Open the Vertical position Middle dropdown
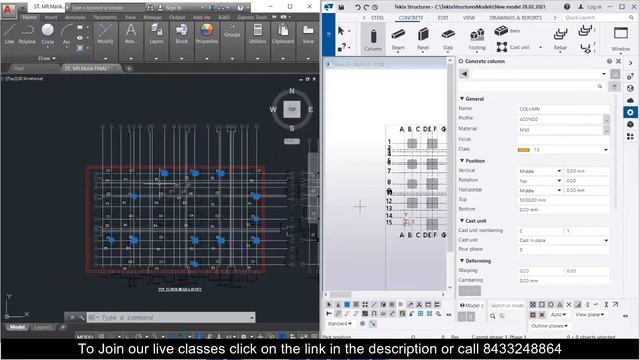 (x=559, y=171)
